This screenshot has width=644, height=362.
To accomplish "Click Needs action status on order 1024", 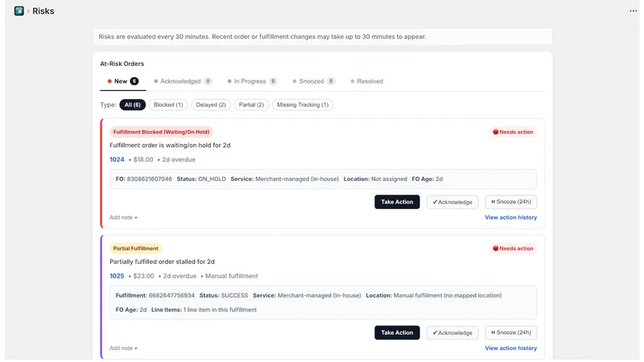I will pos(513,132).
